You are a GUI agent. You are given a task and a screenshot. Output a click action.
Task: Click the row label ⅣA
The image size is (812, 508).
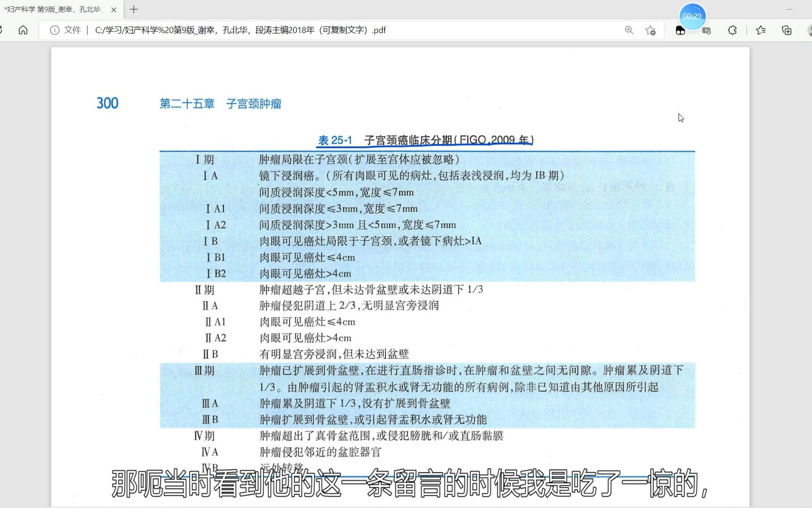coord(210,452)
